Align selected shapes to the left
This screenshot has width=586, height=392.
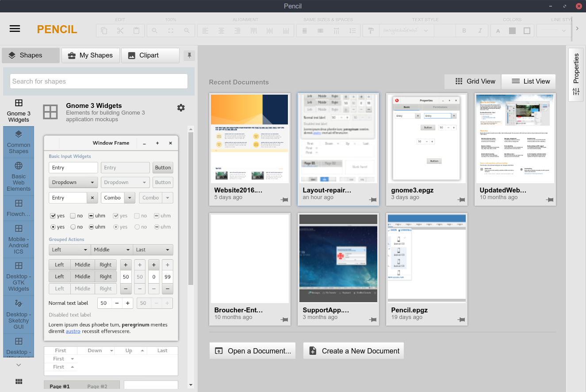205,31
